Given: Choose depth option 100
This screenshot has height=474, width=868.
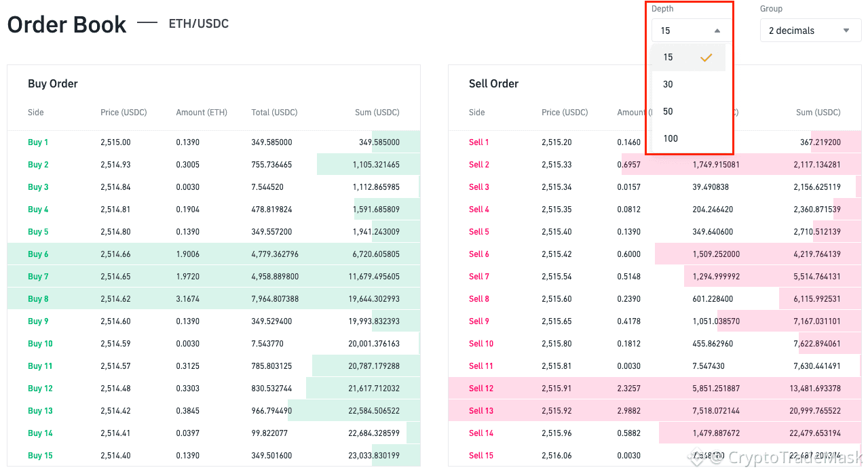Looking at the screenshot, I should coord(671,139).
